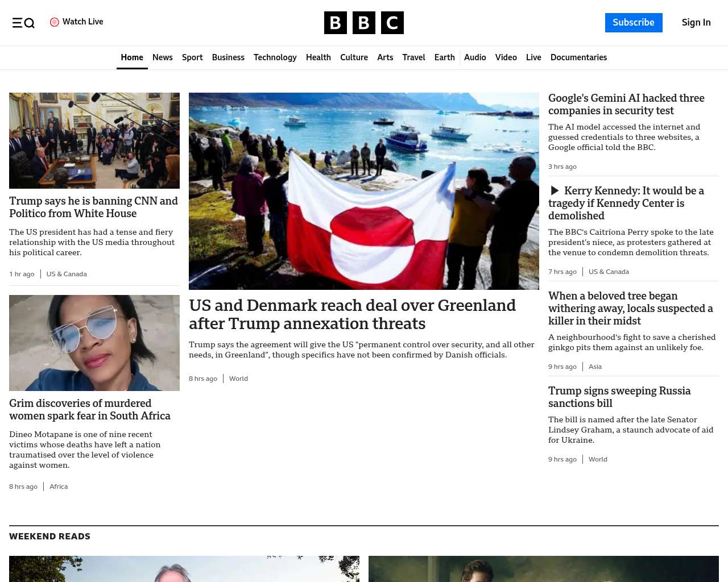Click the Africa category tag
728x582 pixels.
(59, 487)
